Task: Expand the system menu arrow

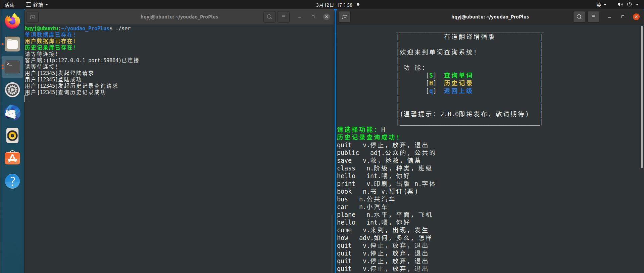Action: [x=637, y=5]
